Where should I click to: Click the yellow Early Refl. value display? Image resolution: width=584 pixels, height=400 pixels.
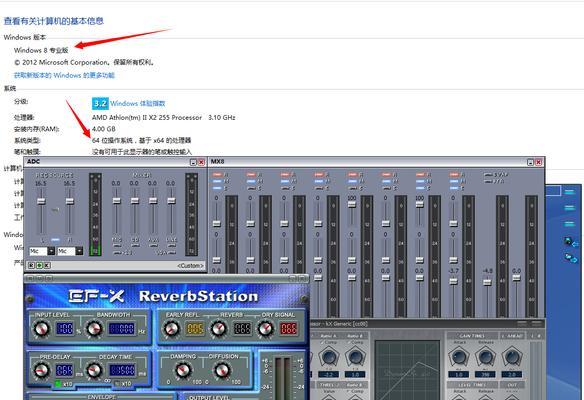click(x=195, y=328)
